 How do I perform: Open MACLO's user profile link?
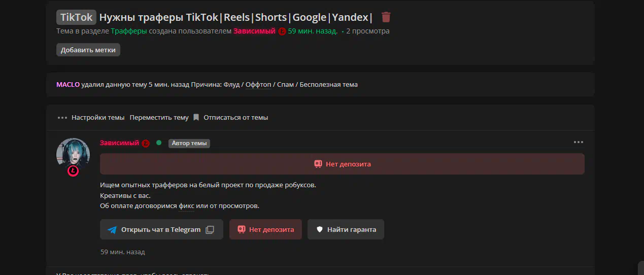pos(68,84)
